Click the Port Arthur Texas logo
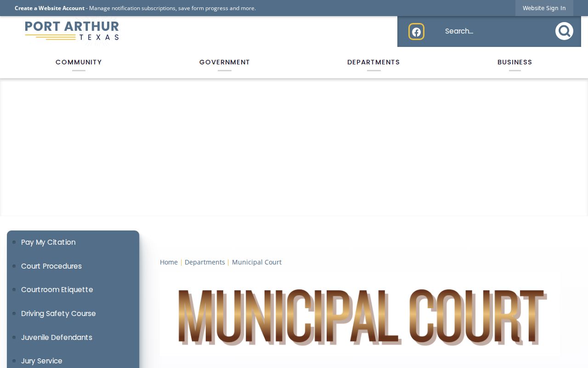This screenshot has height=368, width=588. [x=72, y=31]
